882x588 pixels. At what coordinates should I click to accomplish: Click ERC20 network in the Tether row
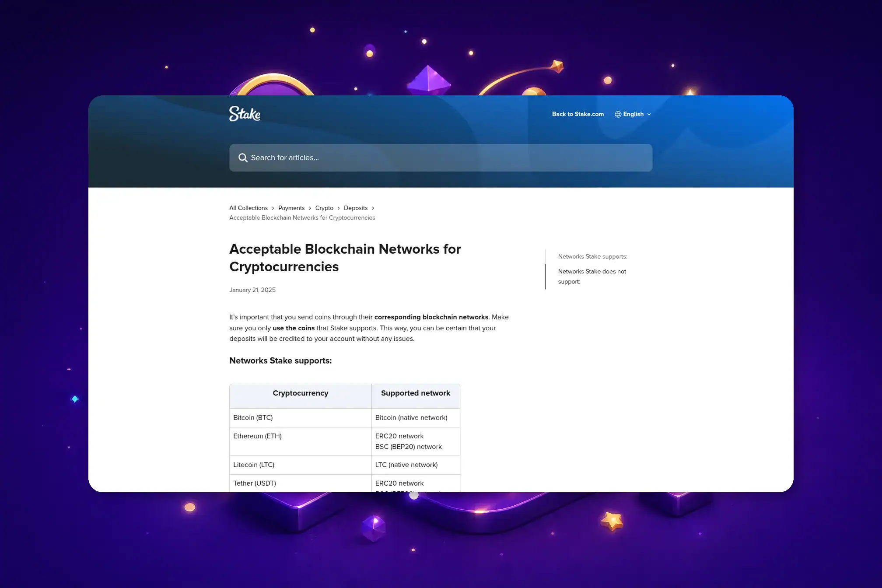(399, 483)
